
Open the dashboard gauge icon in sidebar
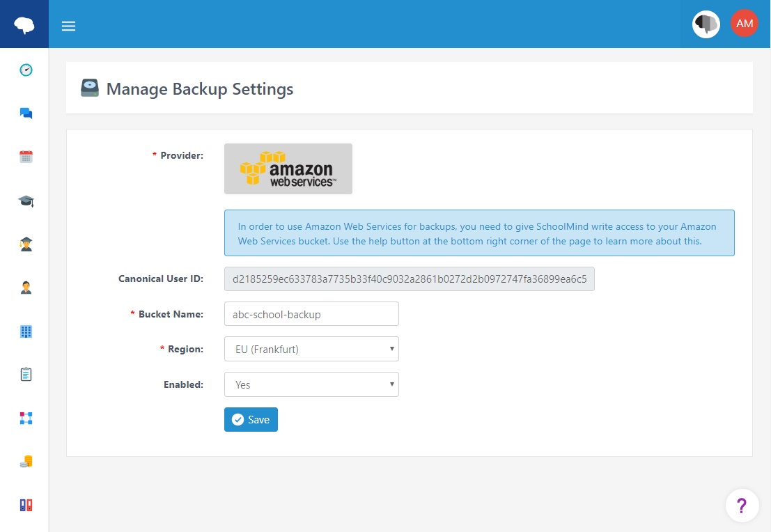[26, 70]
